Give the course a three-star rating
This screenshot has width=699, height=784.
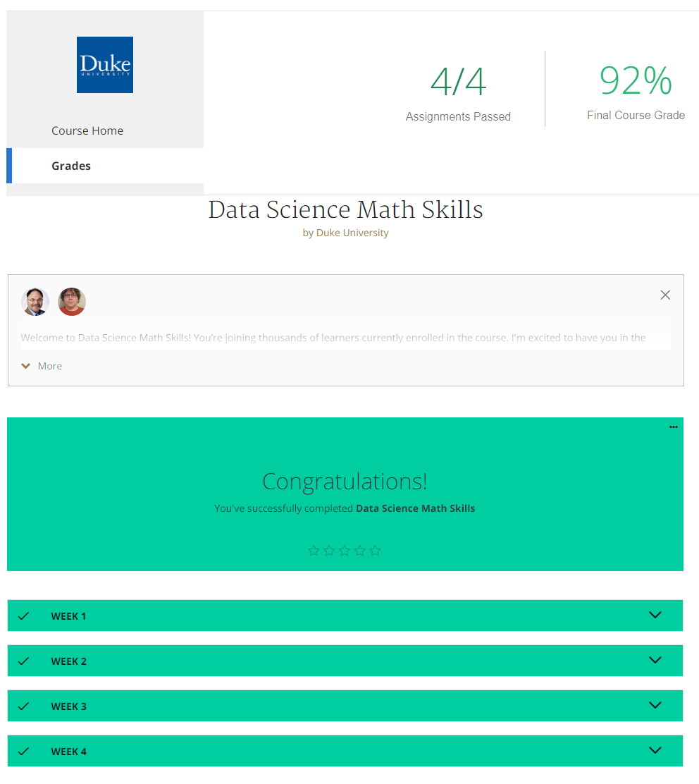(x=345, y=551)
